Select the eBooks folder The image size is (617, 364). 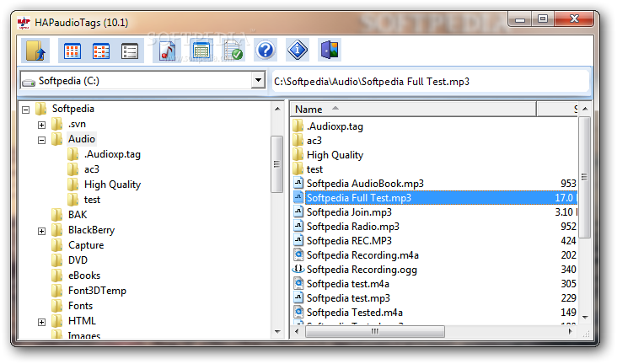coord(84,276)
